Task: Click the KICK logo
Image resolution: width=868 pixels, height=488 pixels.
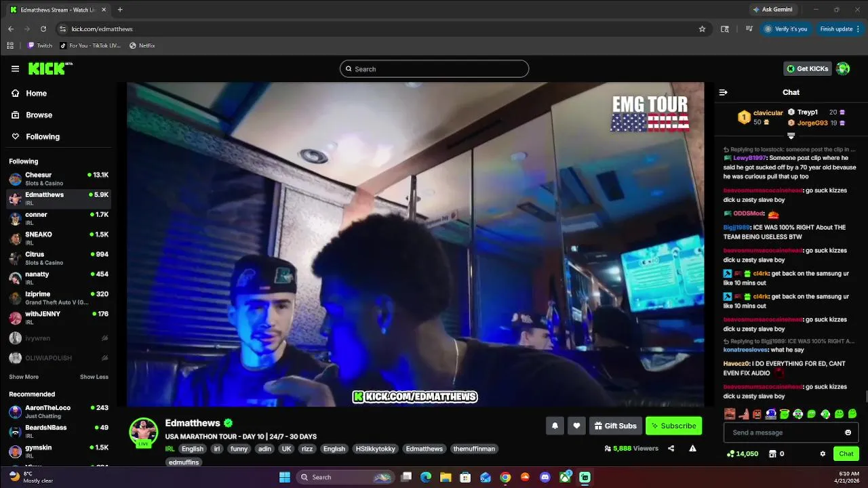Action: point(50,68)
